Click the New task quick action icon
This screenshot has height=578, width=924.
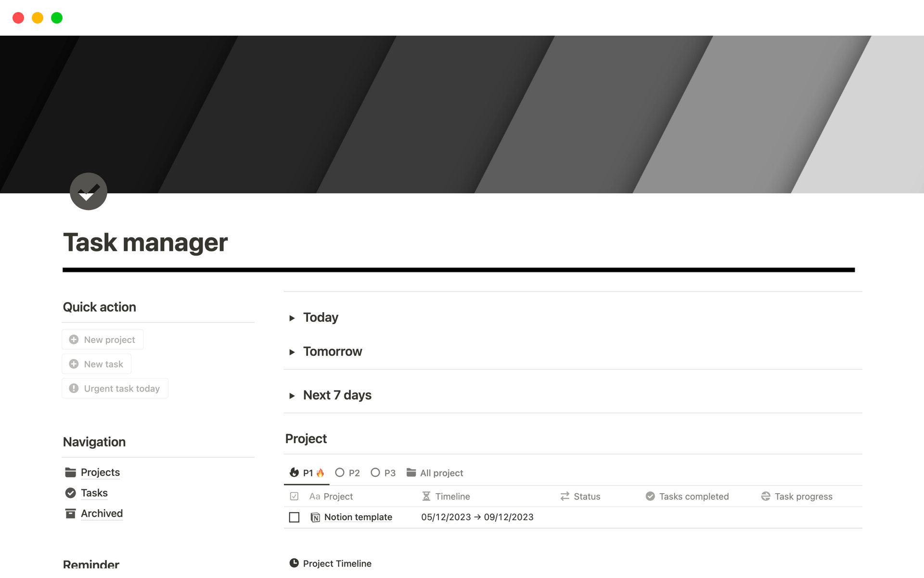[x=73, y=364]
